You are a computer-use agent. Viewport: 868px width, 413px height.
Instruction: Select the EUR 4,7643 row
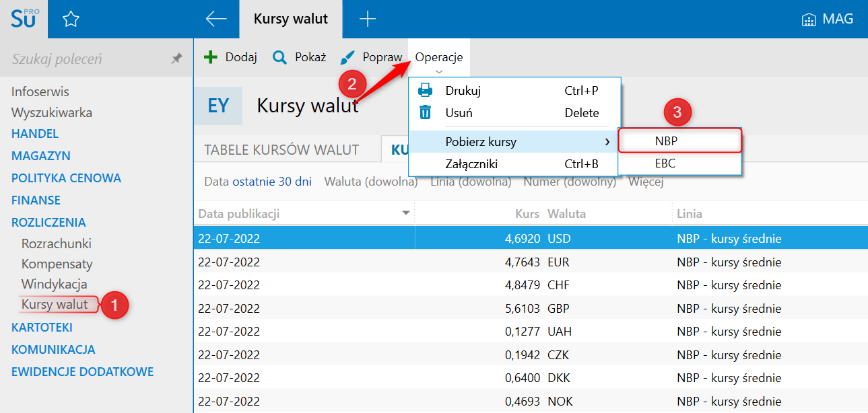click(x=531, y=262)
